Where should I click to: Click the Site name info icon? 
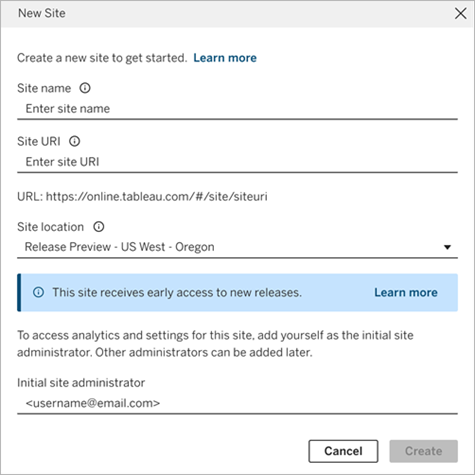click(x=85, y=88)
